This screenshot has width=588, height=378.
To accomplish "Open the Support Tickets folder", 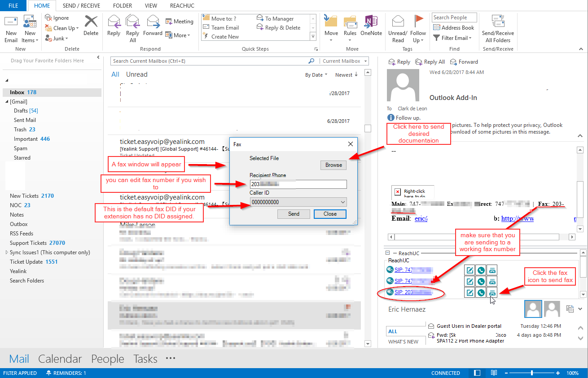I will [x=37, y=243].
